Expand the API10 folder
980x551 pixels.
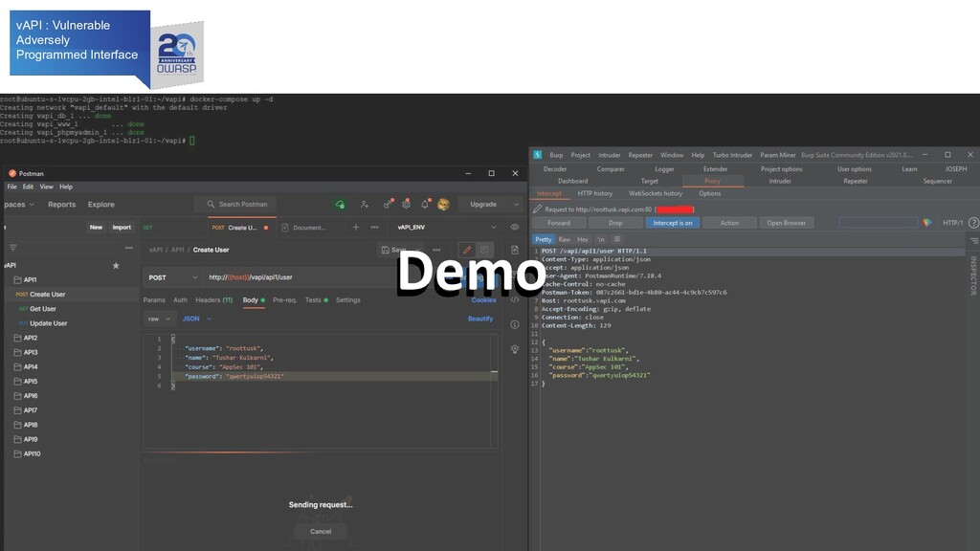(x=27, y=454)
